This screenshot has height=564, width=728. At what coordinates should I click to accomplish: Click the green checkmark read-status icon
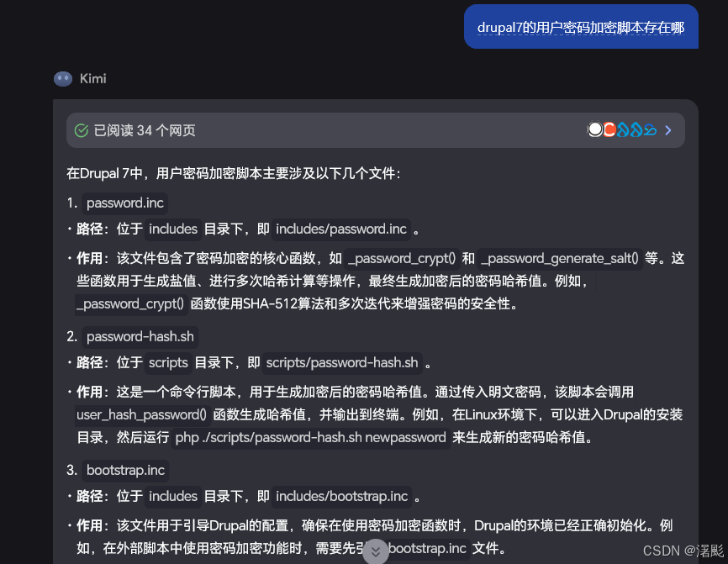[82, 131]
